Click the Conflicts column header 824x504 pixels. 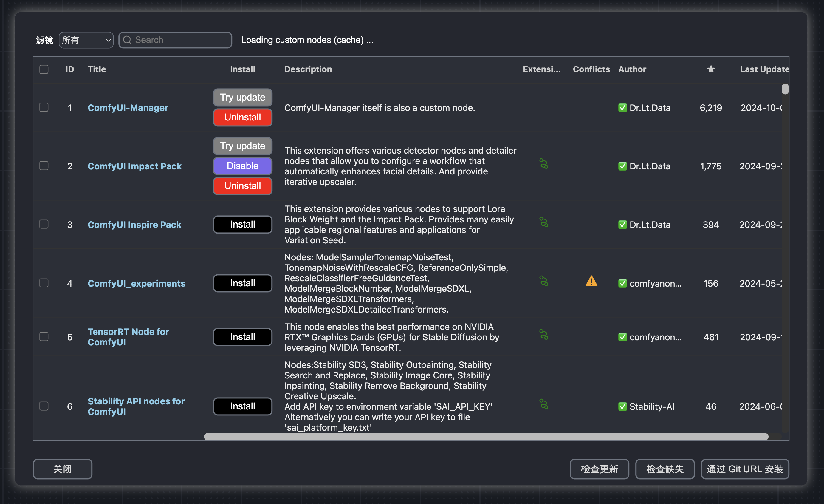click(591, 69)
